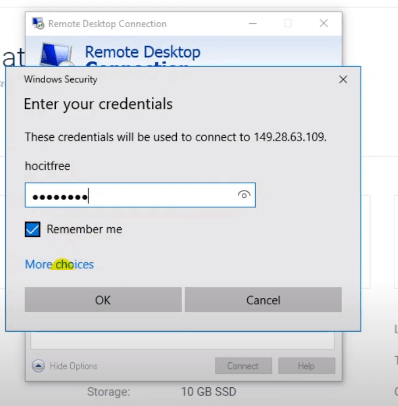Click the Enter your credentials heading
This screenshot has height=406, width=398.
click(98, 104)
